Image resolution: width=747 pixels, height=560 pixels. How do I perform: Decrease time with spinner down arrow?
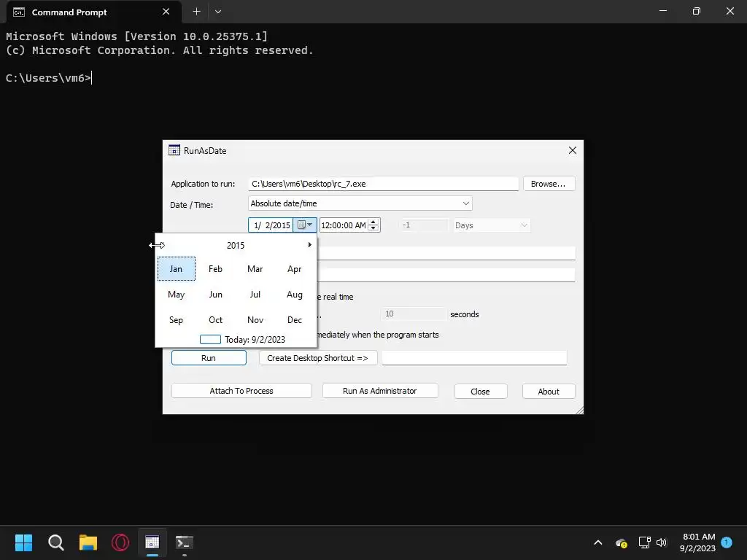[374, 228]
